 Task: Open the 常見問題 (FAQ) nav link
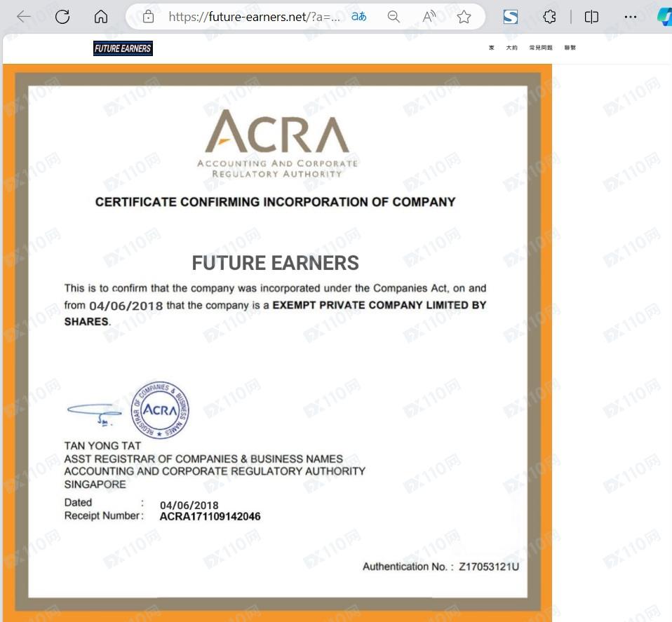pos(541,48)
